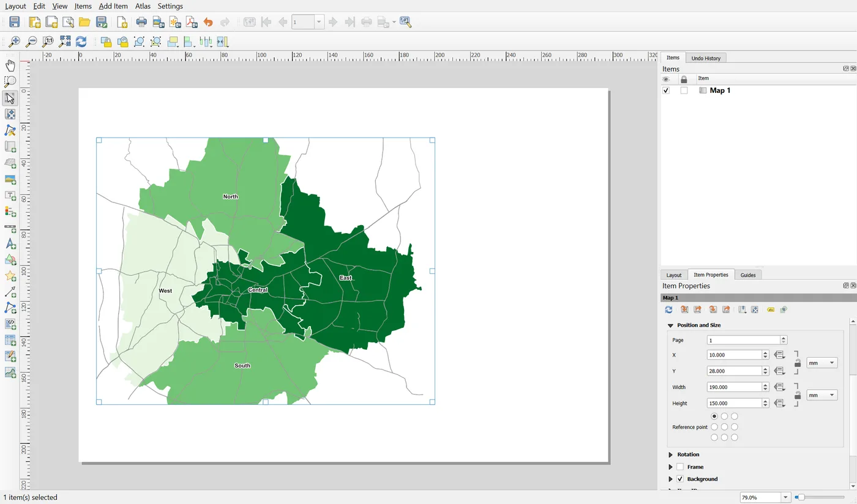Click the Add Legend tool icon
The image size is (857, 504).
10,212
